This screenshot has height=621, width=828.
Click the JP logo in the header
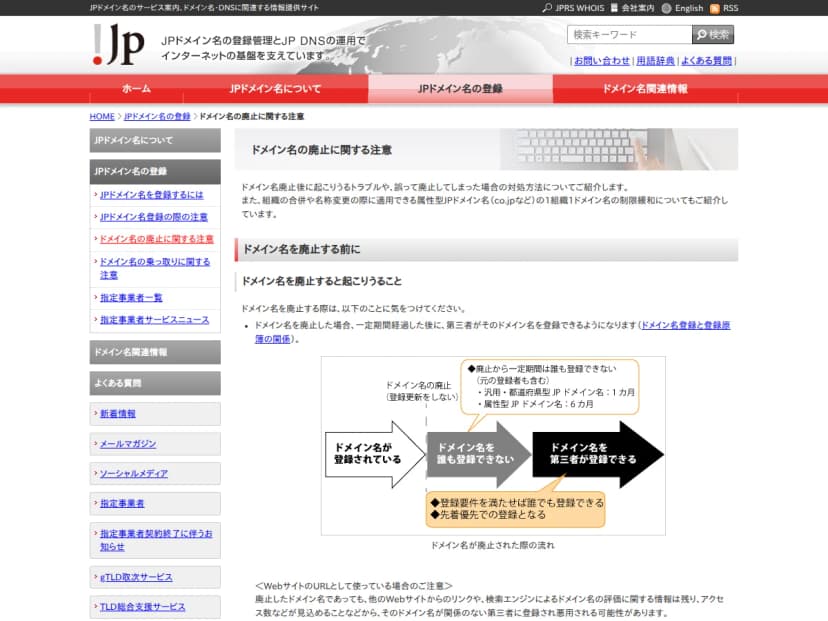tap(118, 45)
